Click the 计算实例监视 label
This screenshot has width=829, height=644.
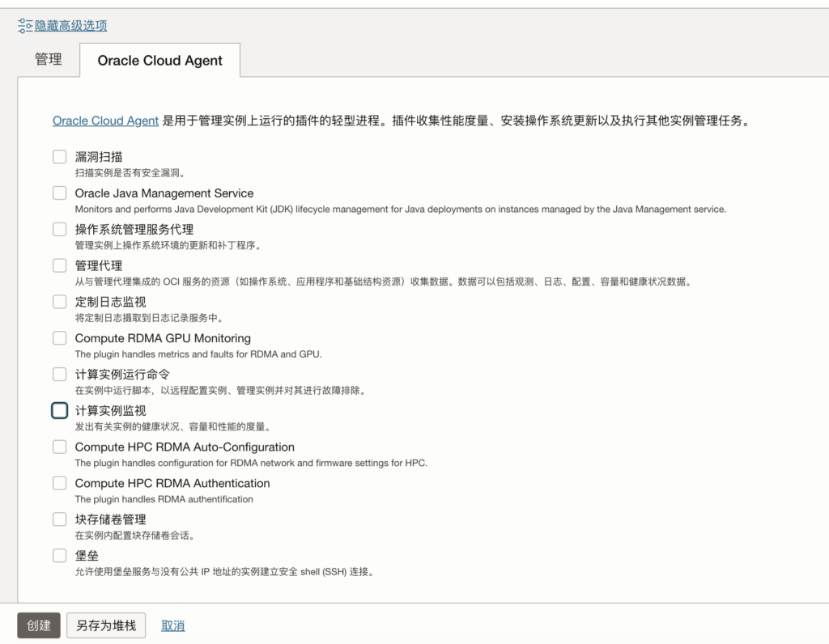[110, 411]
